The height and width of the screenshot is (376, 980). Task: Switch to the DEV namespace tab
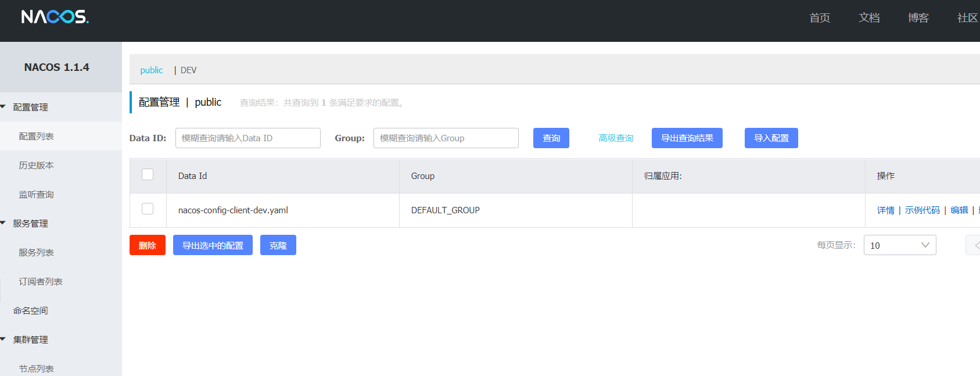(188, 70)
